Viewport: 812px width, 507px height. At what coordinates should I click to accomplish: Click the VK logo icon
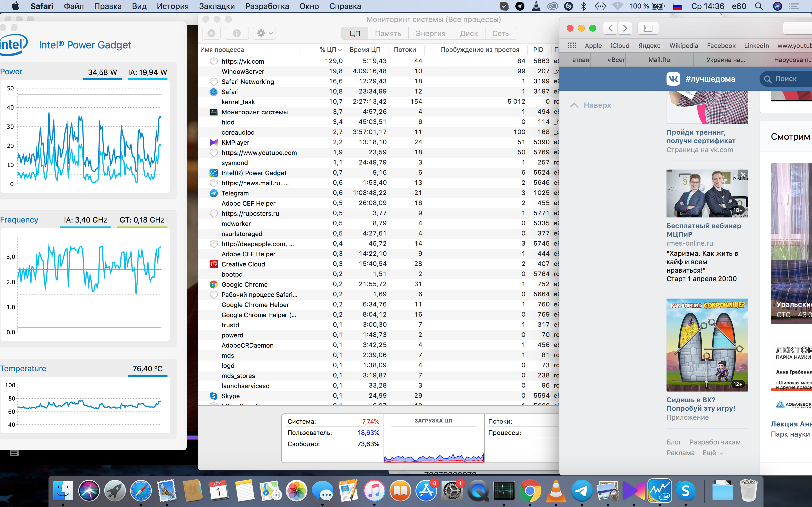pos(673,79)
